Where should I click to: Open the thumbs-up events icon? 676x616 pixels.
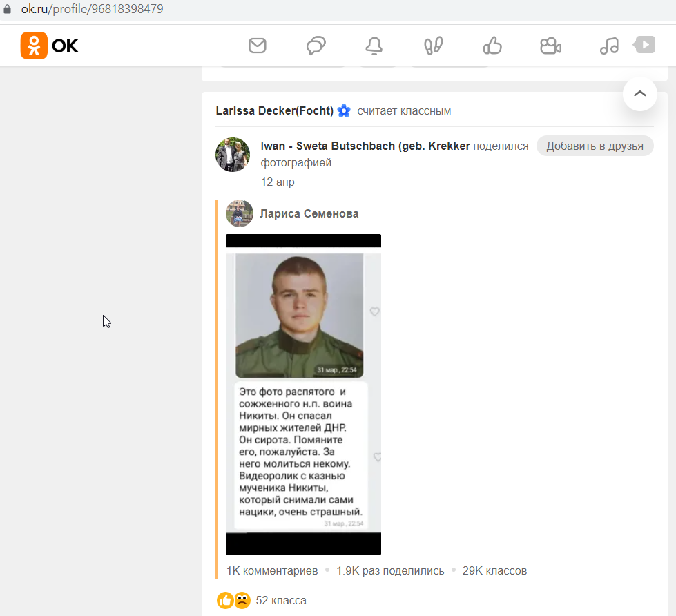(492, 46)
